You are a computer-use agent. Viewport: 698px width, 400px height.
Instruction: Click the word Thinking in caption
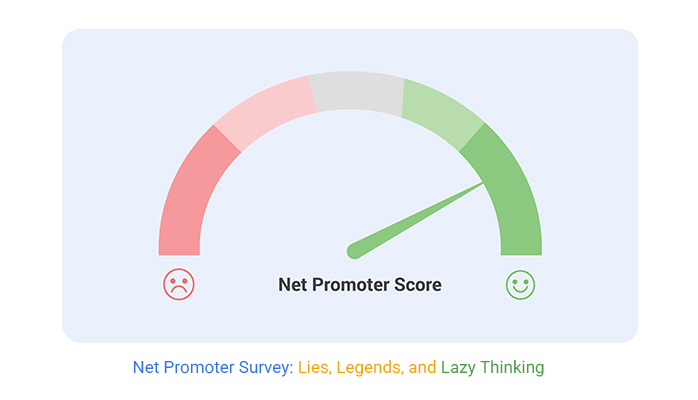pyautogui.click(x=512, y=368)
